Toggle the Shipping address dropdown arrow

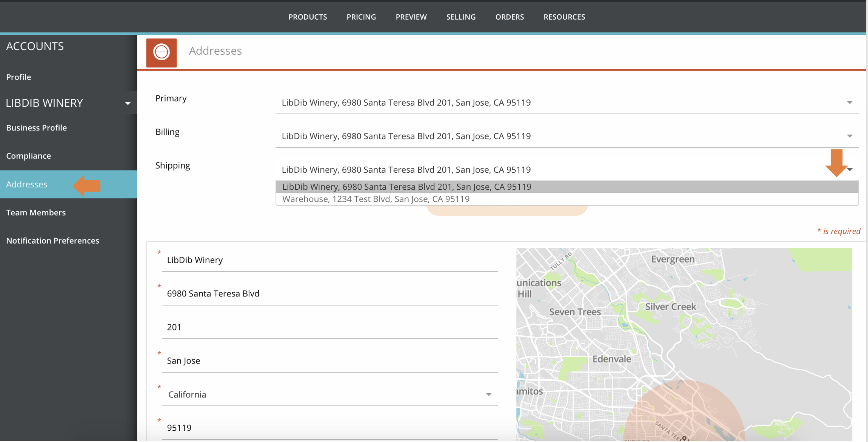click(x=850, y=170)
